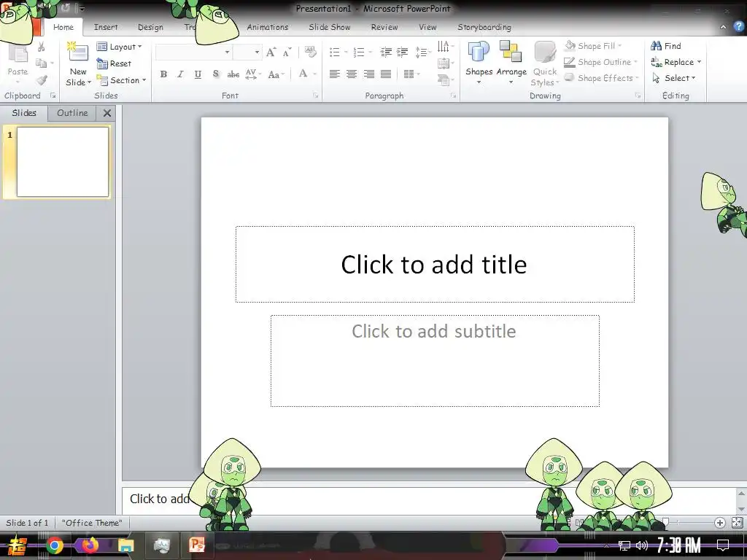Viewport: 747px width, 560px height.
Task: Click fit slide to window icon
Action: coord(737,523)
